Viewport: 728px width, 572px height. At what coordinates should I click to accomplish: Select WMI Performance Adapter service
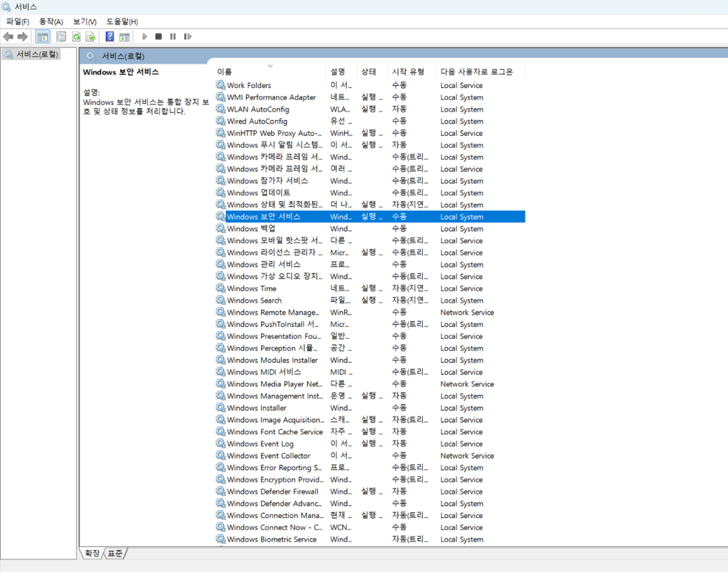pos(370,97)
